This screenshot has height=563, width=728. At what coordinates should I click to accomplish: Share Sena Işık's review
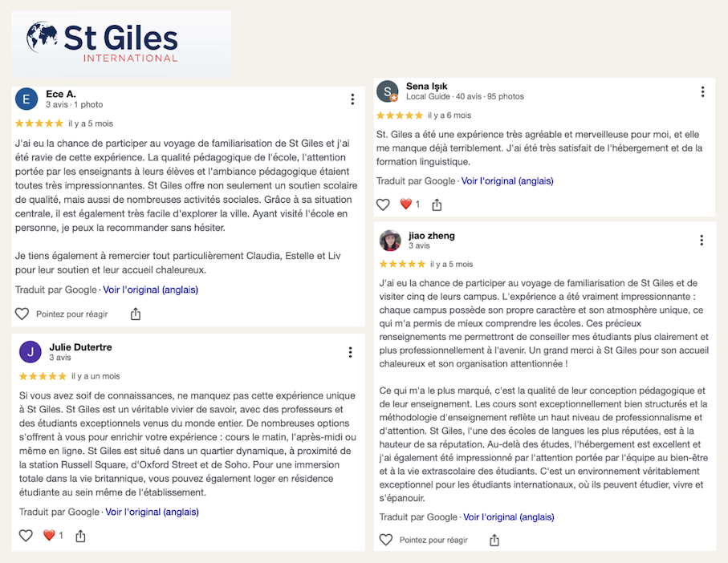click(437, 205)
